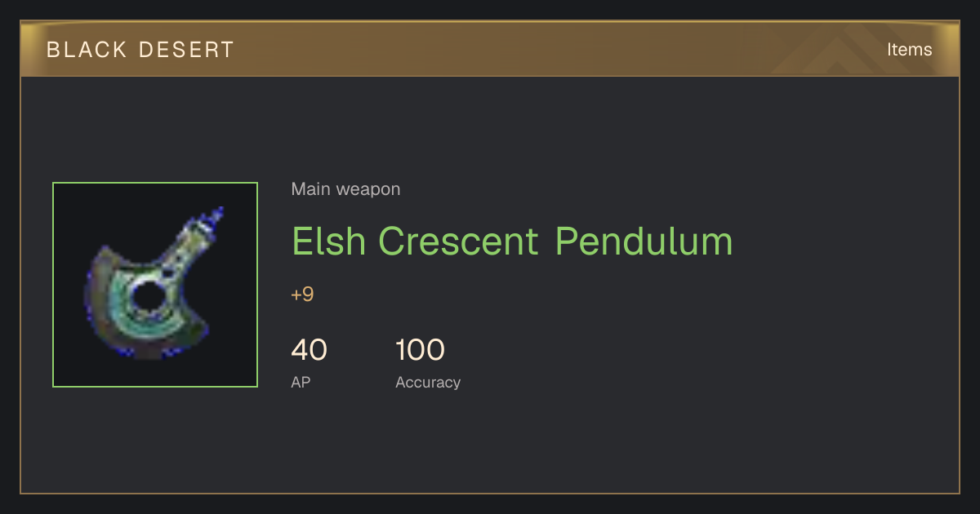Viewport: 980px width, 514px height.
Task: Select the word Elsh in the item name
Action: click(330, 241)
